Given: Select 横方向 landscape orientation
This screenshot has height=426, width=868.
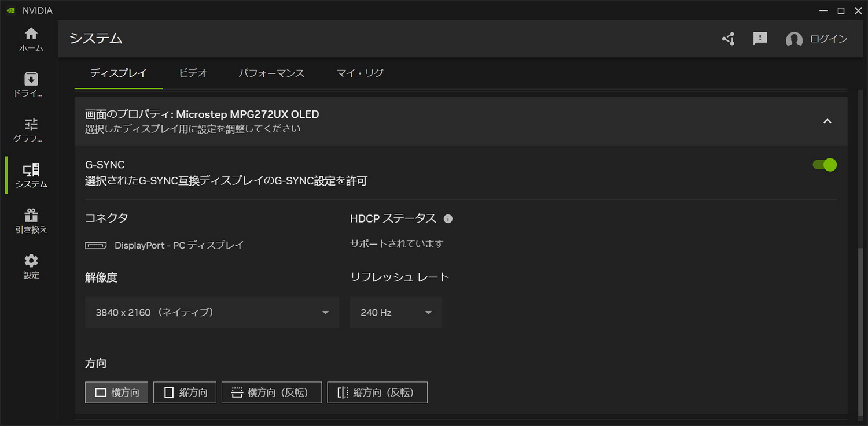Looking at the screenshot, I should point(116,392).
